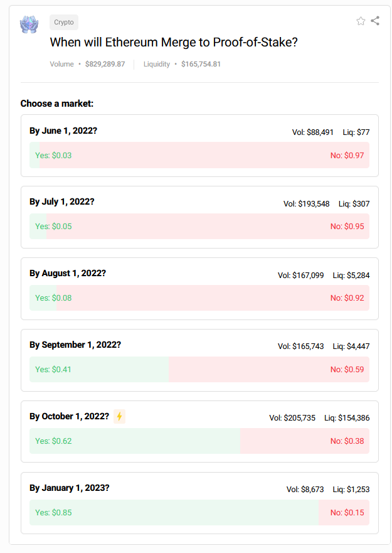Open the Crypto category tag
Viewport: 392px width, 553px height.
click(64, 22)
